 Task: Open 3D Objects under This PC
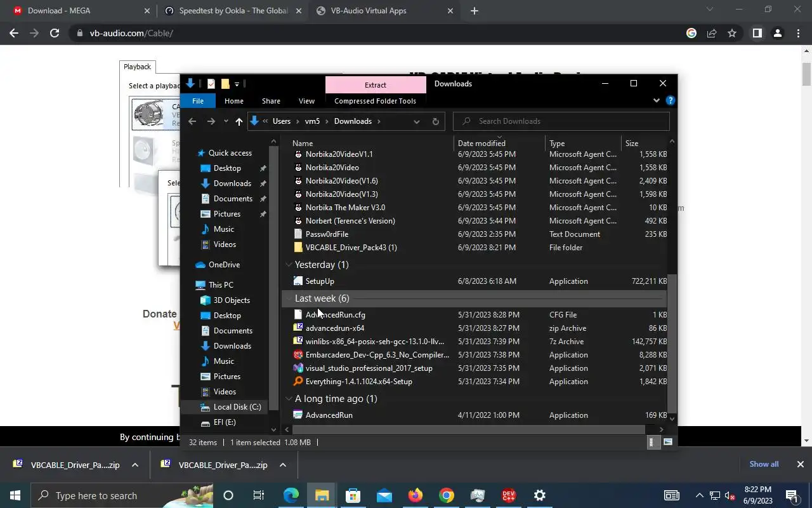232,300
